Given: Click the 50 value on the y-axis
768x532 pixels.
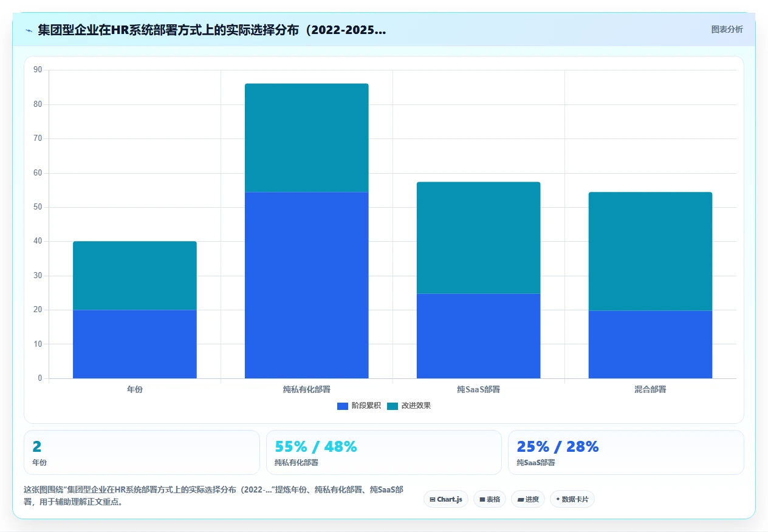Looking at the screenshot, I should (38, 207).
